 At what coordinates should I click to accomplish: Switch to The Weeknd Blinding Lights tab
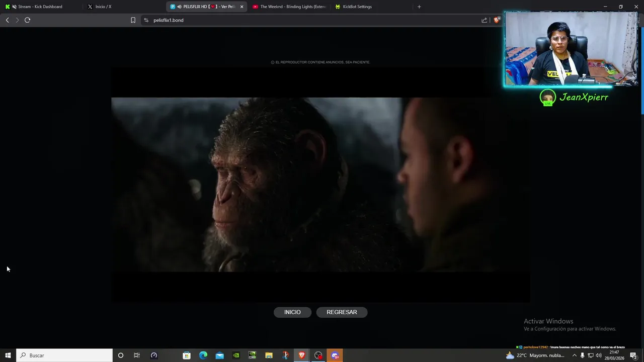289,7
